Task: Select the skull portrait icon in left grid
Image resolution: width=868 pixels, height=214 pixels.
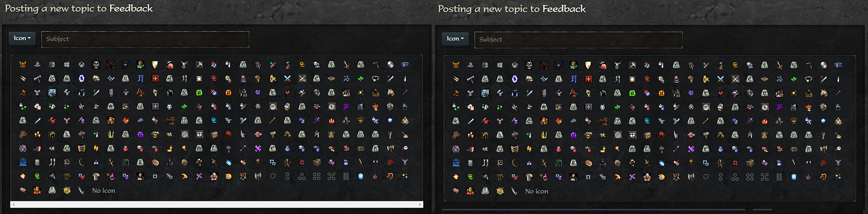Action: click(x=96, y=65)
